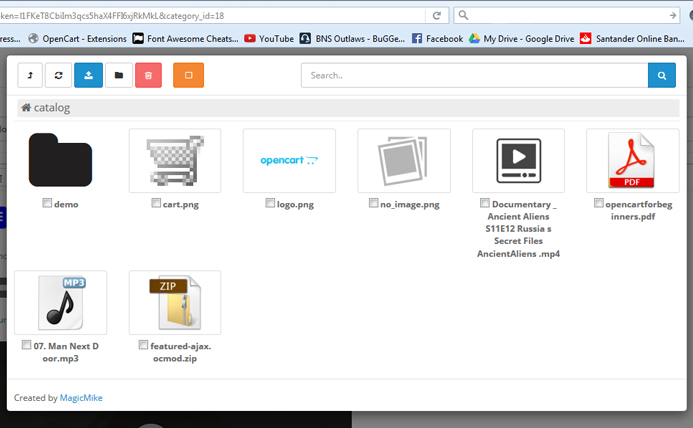Click the home icon in breadcrumb

tap(26, 107)
